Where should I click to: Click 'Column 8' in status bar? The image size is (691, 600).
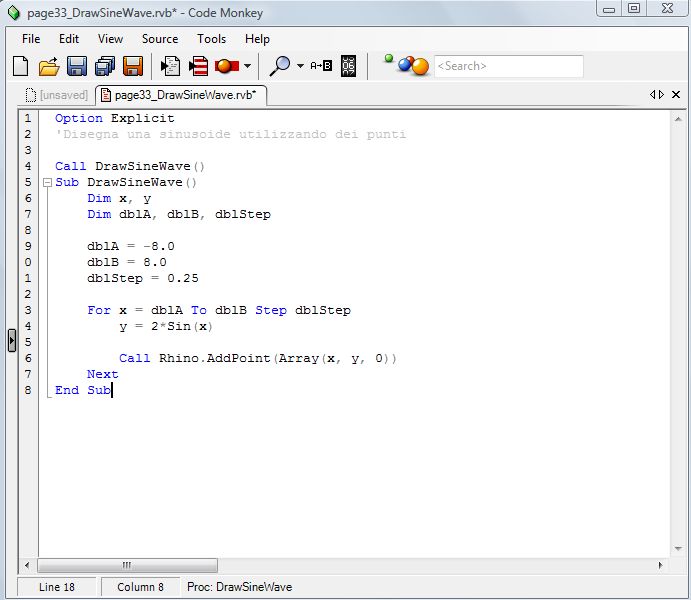[x=140, y=587]
